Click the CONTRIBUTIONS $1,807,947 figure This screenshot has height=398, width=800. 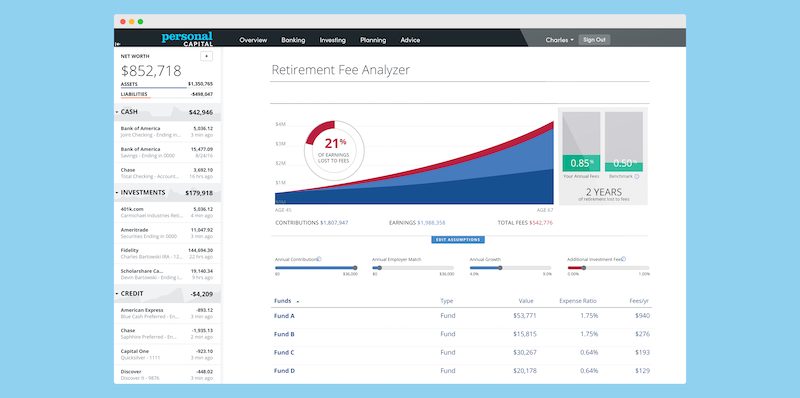[312, 223]
